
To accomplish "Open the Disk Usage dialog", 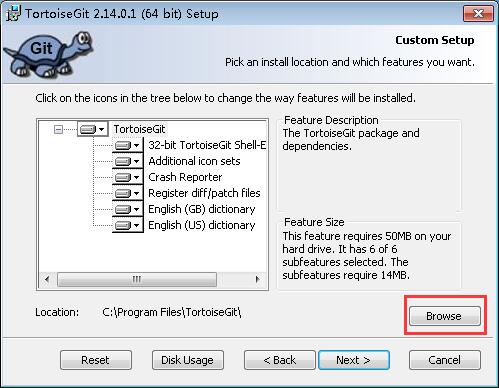I will point(188,360).
